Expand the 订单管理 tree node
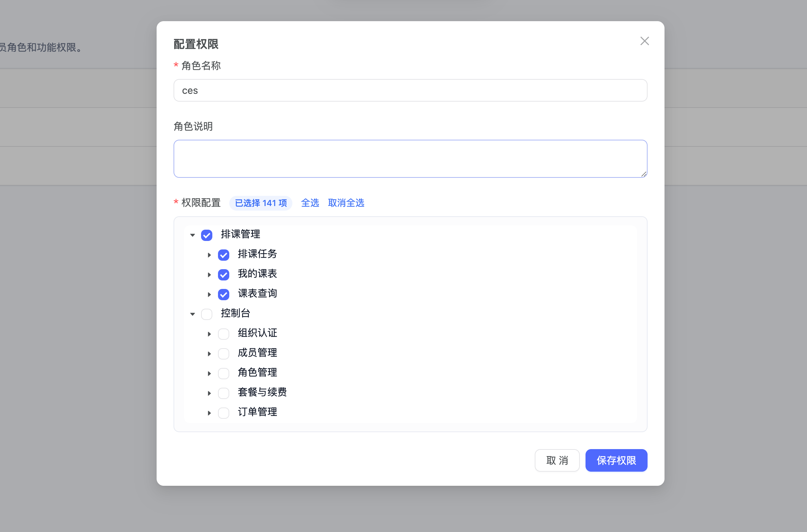The image size is (807, 532). click(x=210, y=413)
